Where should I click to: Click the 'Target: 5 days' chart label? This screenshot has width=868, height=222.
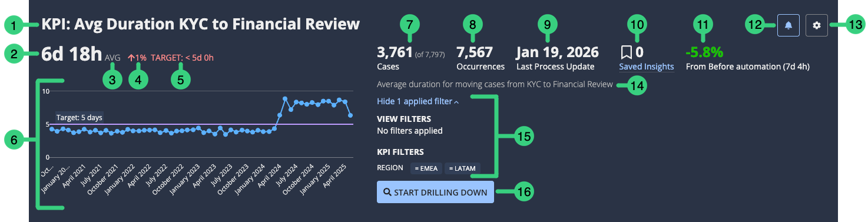(x=79, y=117)
